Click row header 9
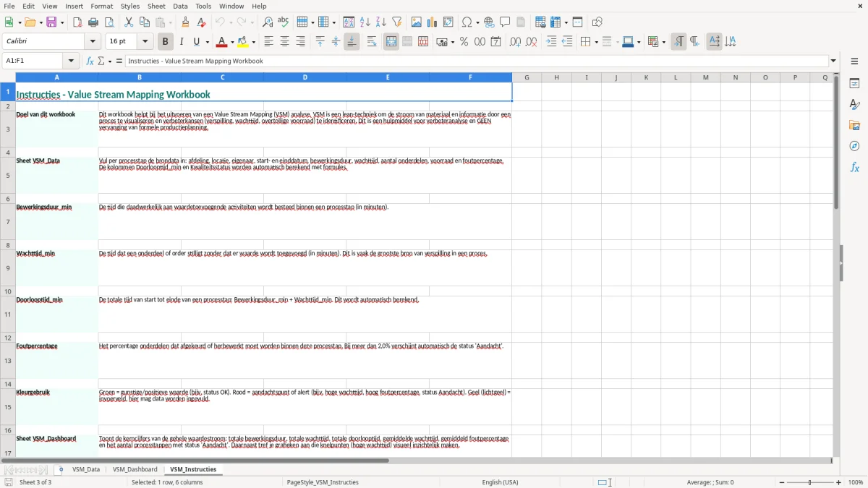The height and width of the screenshot is (488, 868). [x=8, y=268]
